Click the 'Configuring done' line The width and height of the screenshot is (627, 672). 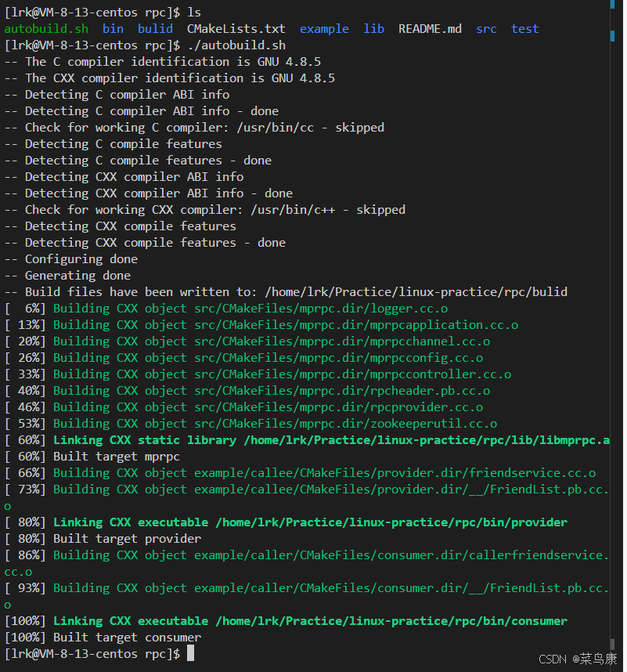[x=71, y=259]
